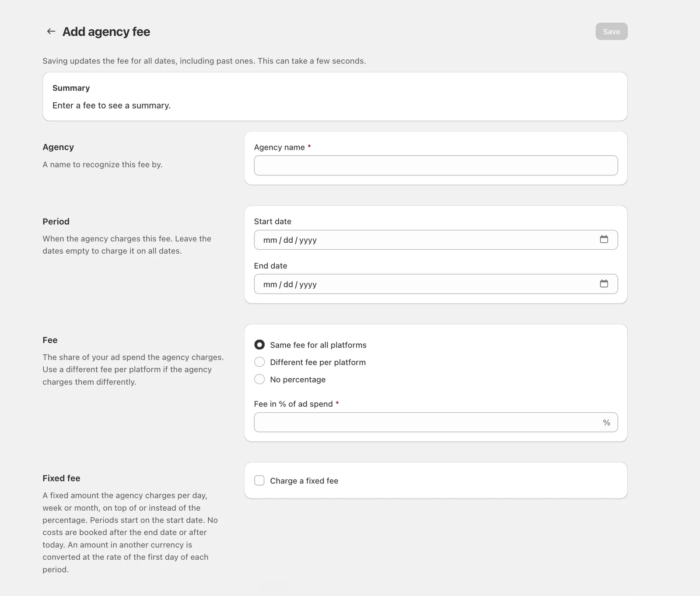Screen dimensions: 700x596
Task: Click the 'Agency name' field label
Action: point(280,147)
